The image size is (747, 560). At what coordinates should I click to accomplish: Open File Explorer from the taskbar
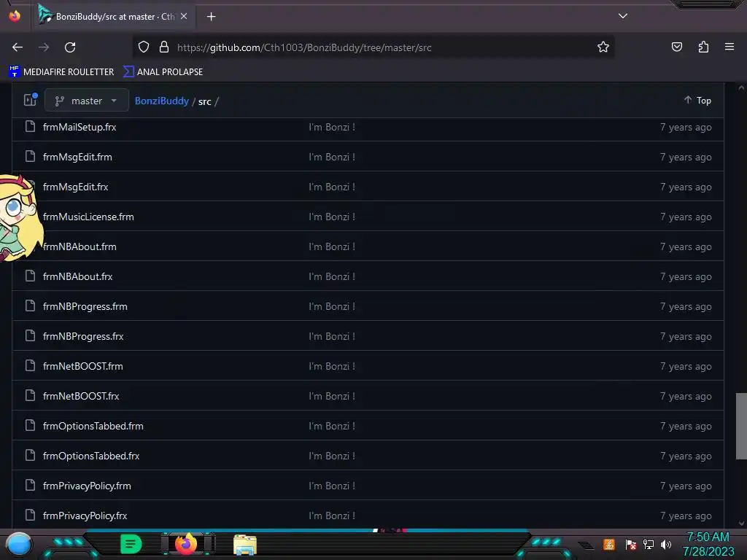click(x=245, y=545)
